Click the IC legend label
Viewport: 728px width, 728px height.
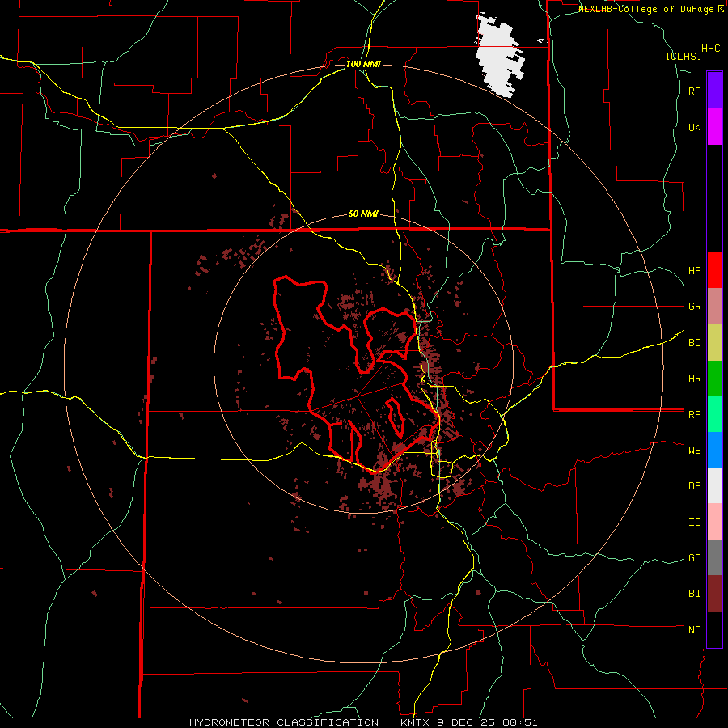[694, 523]
